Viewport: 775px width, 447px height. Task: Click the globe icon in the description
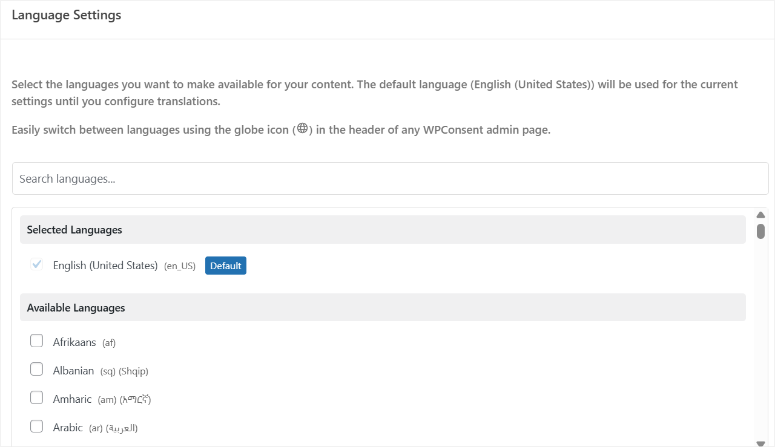[302, 129]
